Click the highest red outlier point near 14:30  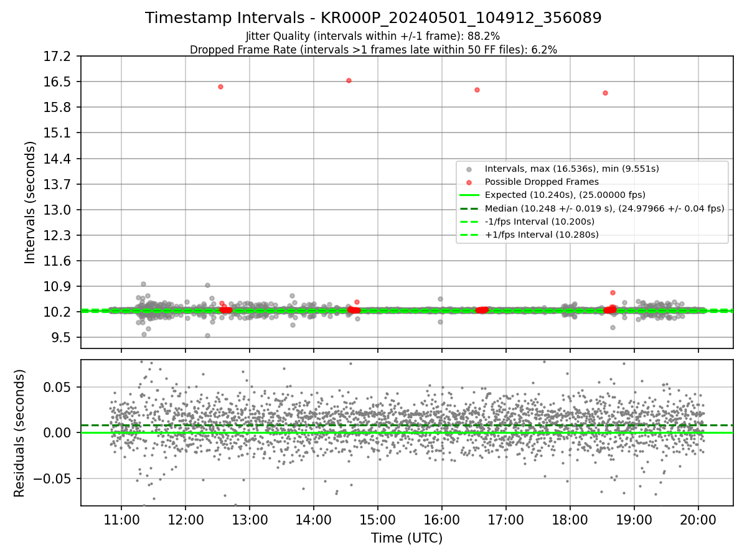[x=349, y=80]
